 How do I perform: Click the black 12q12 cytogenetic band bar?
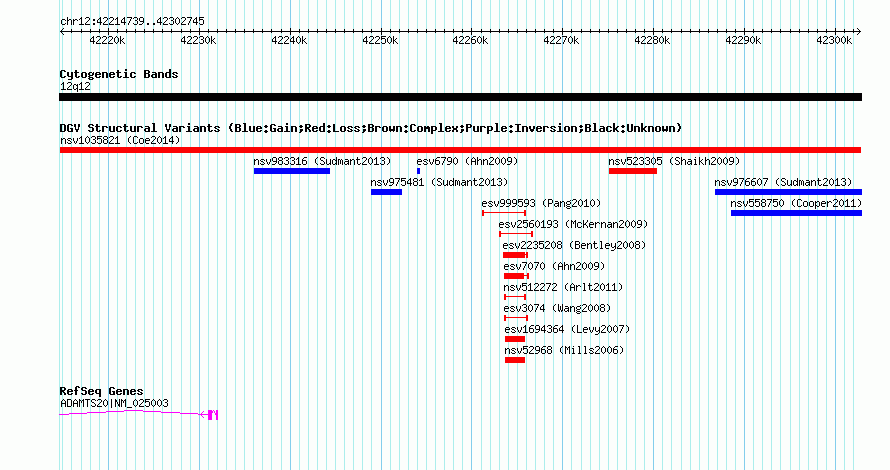coord(460,97)
